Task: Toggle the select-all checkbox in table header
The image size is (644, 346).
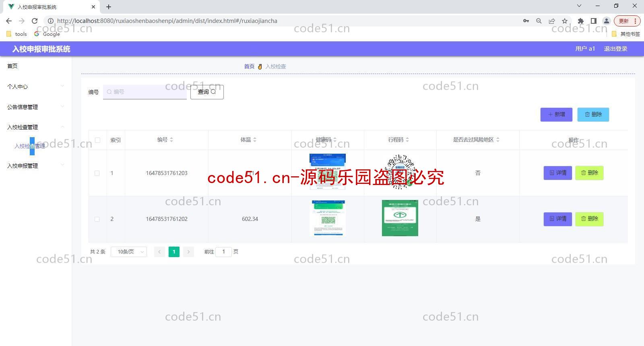Action: [97, 140]
